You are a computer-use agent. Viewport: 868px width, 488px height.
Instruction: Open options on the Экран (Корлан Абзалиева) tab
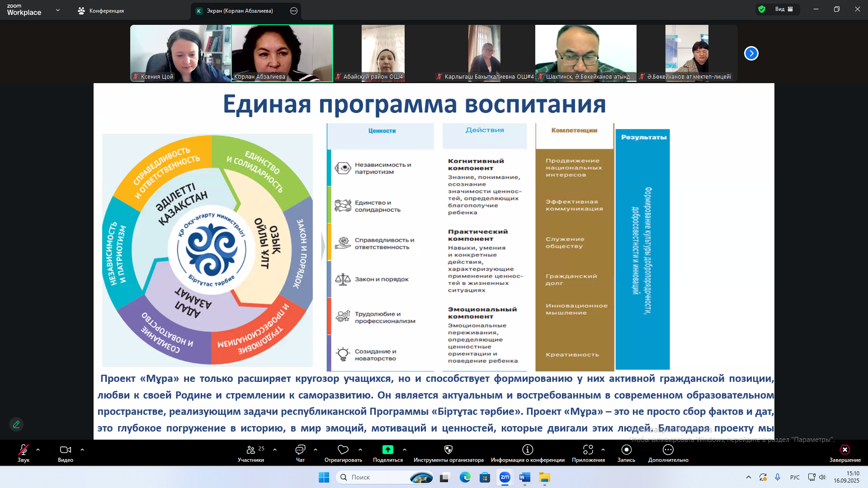coord(294,11)
